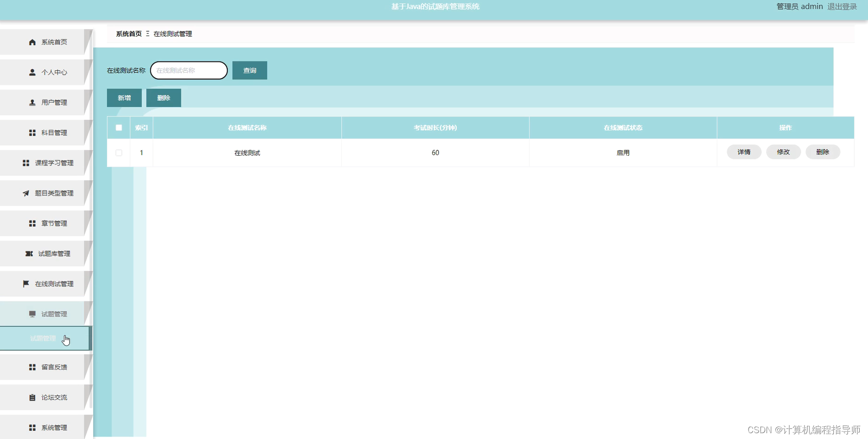Focus the 在线测试名称 search input field
This screenshot has height=439, width=868.
pos(189,70)
